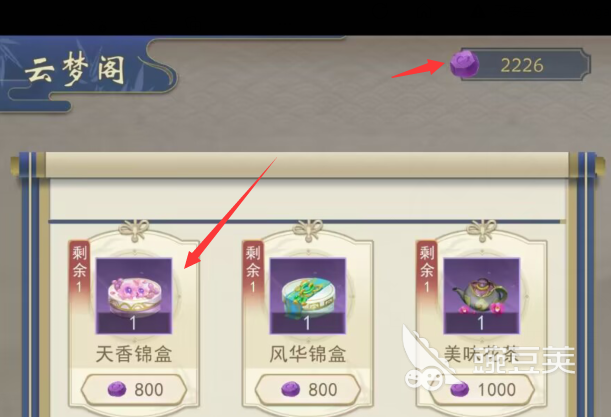Tap the scroll header bar above items

[308, 165]
